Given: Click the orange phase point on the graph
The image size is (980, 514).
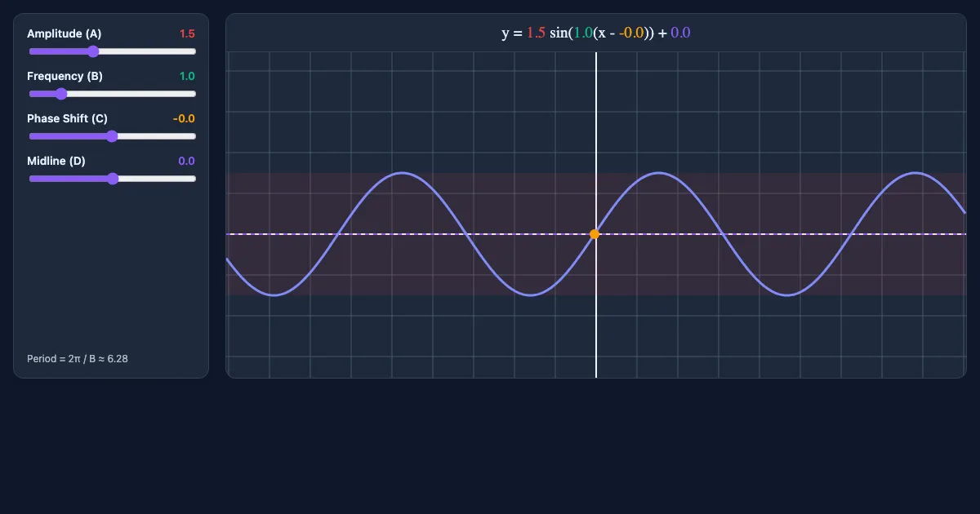Looking at the screenshot, I should coord(595,234).
